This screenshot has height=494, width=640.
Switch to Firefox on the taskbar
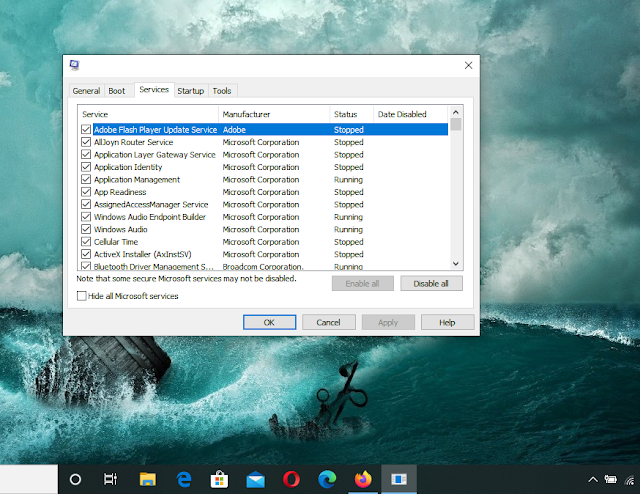coord(363,479)
